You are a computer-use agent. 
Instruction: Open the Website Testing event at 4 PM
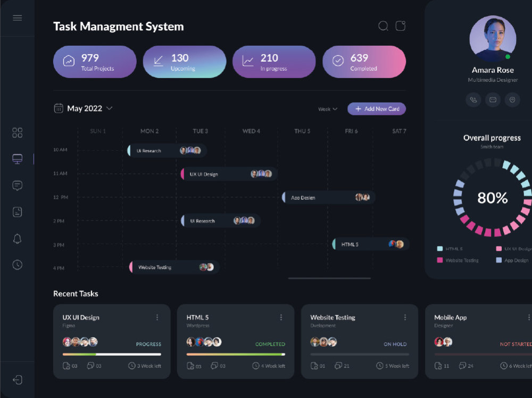(x=174, y=267)
